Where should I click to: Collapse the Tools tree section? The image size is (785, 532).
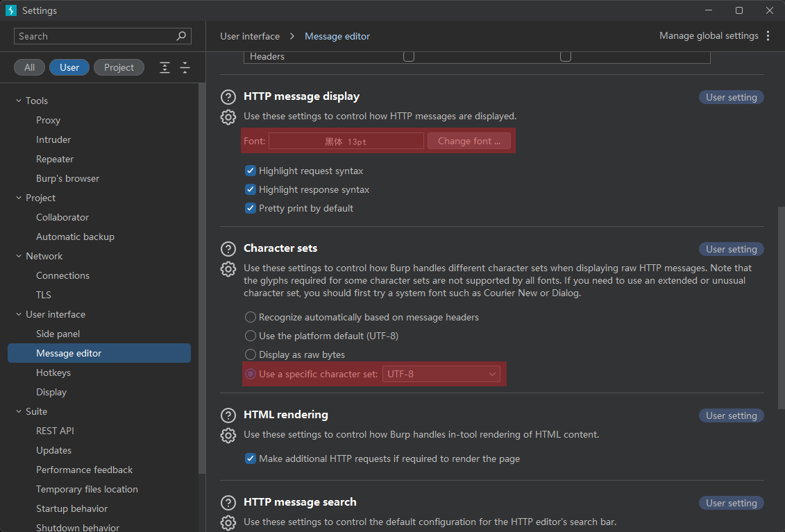[19, 101]
